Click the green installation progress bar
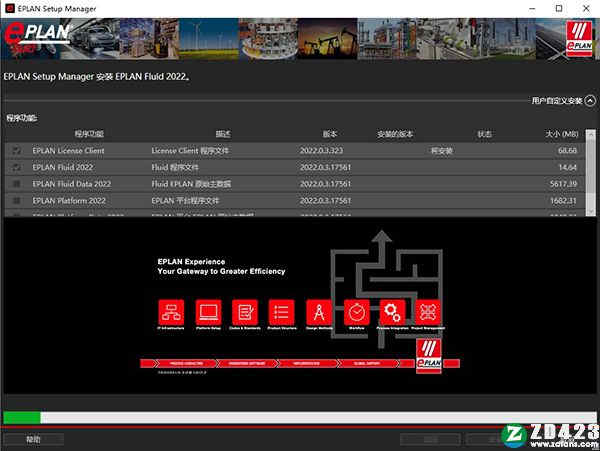The width and height of the screenshot is (600, 451). click(22, 417)
